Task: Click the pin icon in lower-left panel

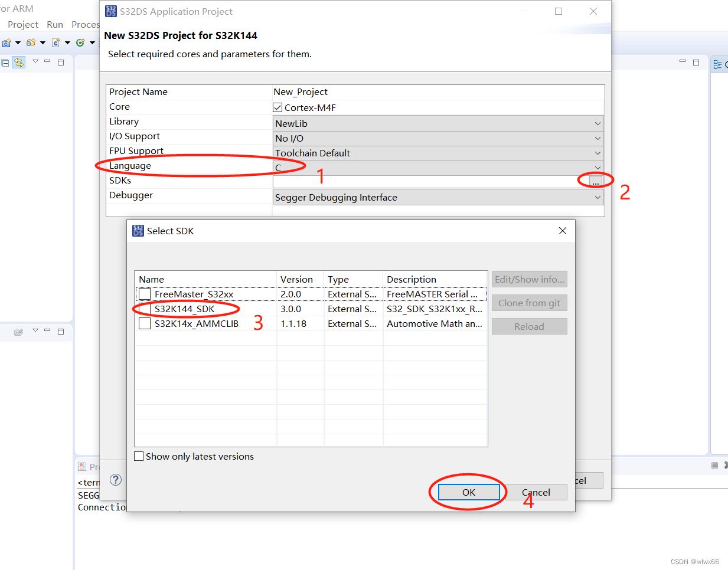Action: (18, 332)
